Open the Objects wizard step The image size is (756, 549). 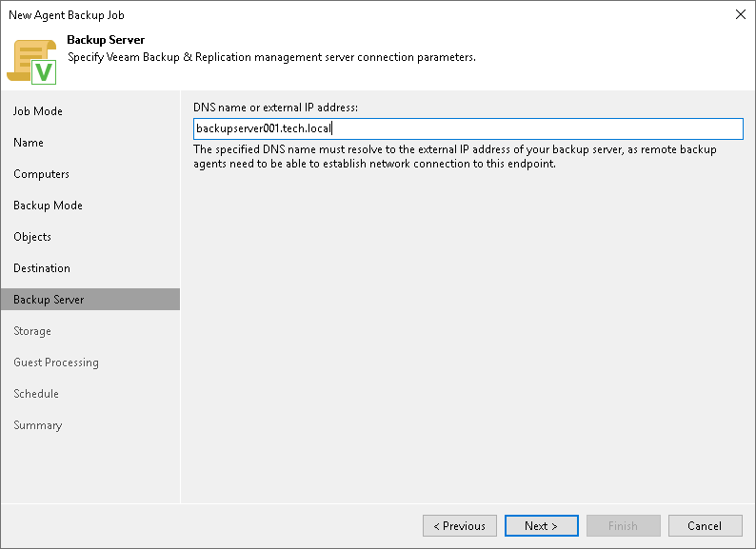(x=32, y=237)
